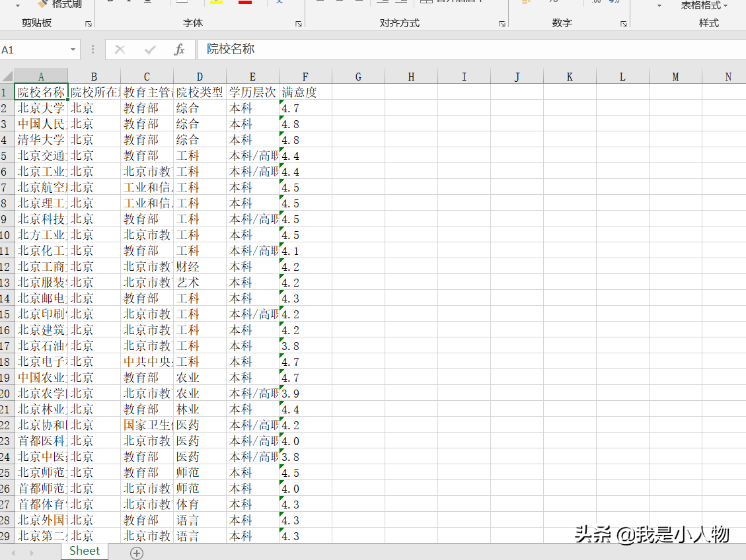Select cell 财经 in column D
This screenshot has height=560, width=746.
point(200,267)
